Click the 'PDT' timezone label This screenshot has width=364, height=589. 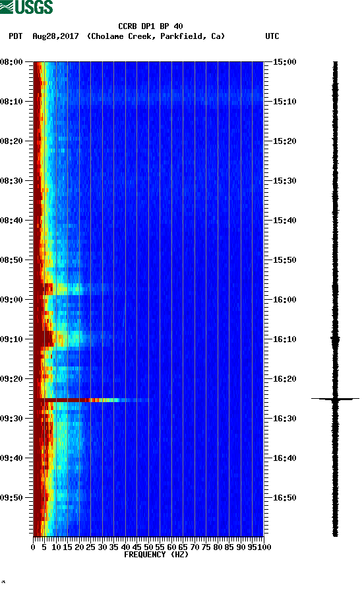coord(15,36)
